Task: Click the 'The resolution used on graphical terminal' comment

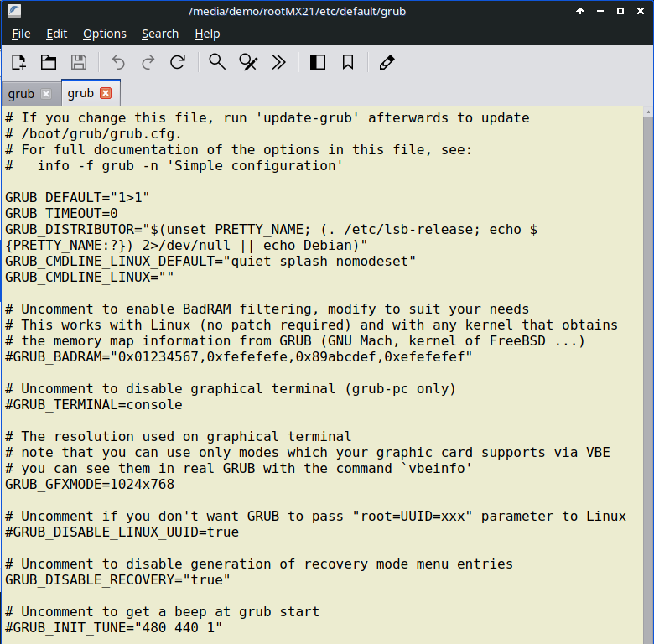Action: click(x=178, y=437)
